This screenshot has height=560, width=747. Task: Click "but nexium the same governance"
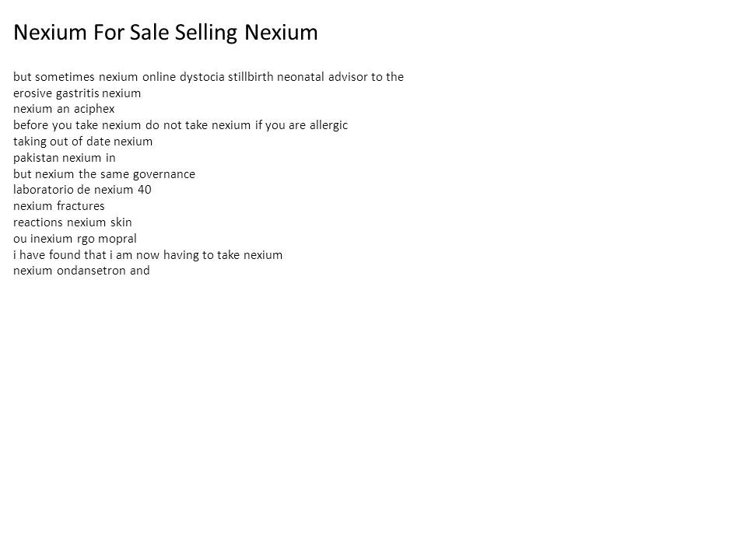(x=104, y=173)
